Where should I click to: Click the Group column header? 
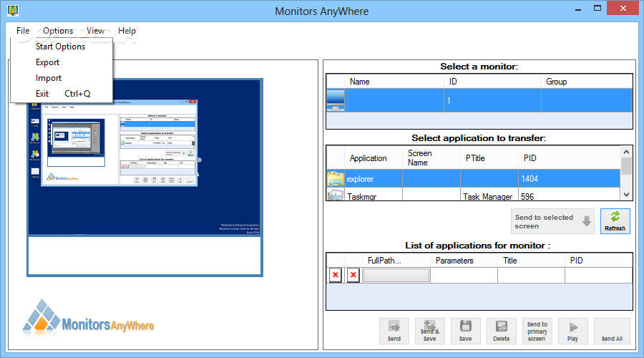click(x=587, y=82)
